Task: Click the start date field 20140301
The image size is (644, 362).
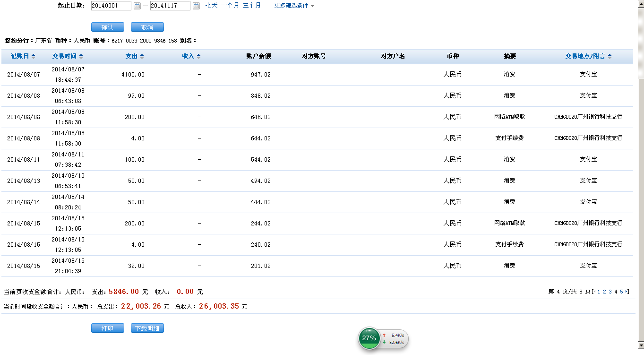Action: click(111, 6)
